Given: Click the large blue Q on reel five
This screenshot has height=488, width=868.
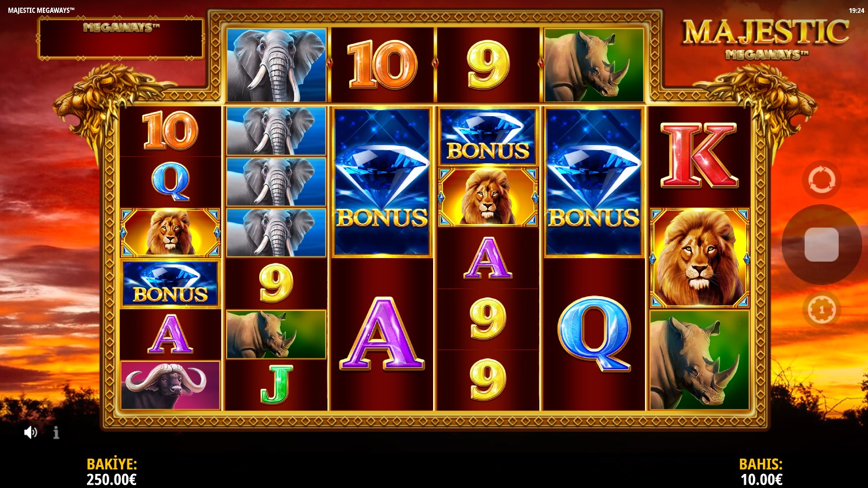Looking at the screenshot, I should click(x=594, y=334).
